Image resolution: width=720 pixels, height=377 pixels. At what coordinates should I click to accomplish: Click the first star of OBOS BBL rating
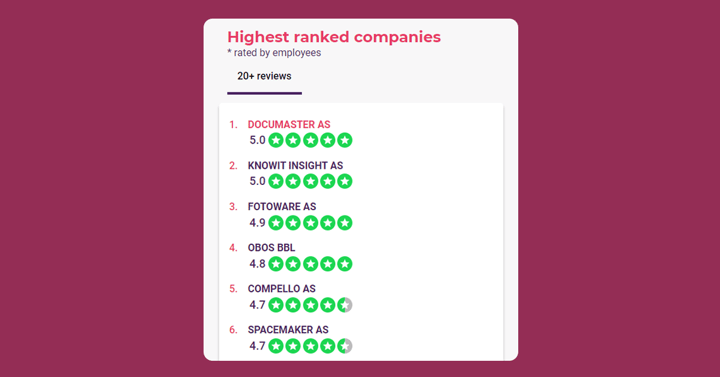pyautogui.click(x=276, y=264)
